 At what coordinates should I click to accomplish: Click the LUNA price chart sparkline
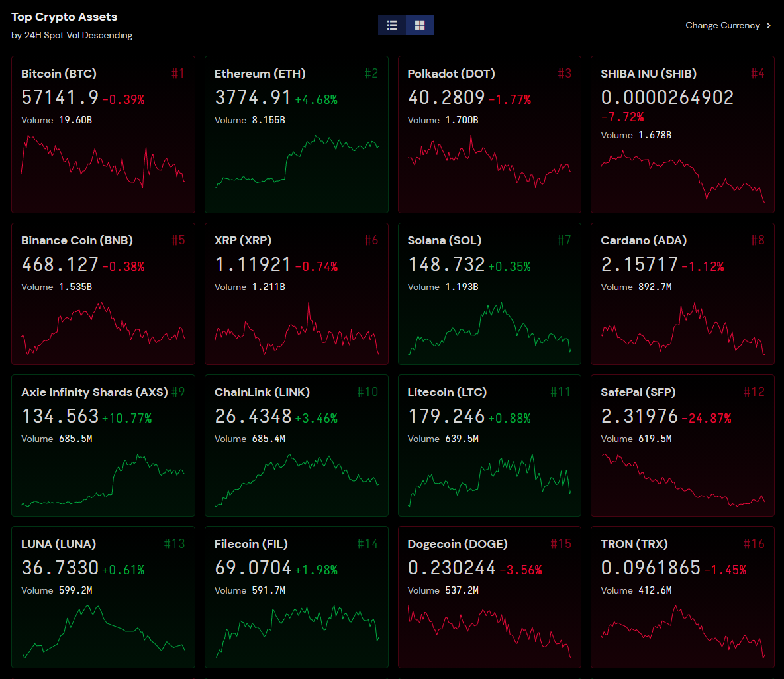103,631
